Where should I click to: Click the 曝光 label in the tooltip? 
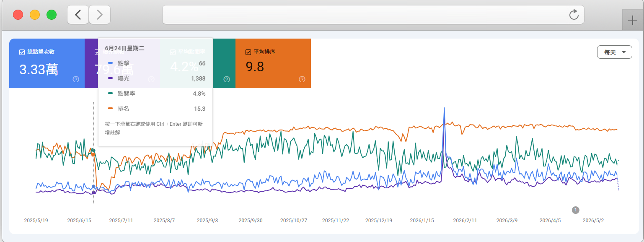(x=124, y=78)
